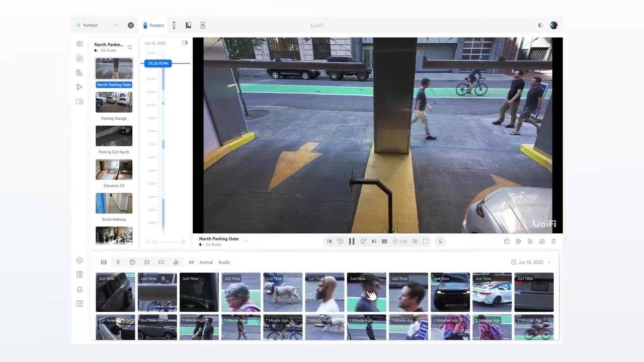Screen dimensions: 644x362
Task: Click the 01:25:15 PM timeline marker
Action: 158,63
